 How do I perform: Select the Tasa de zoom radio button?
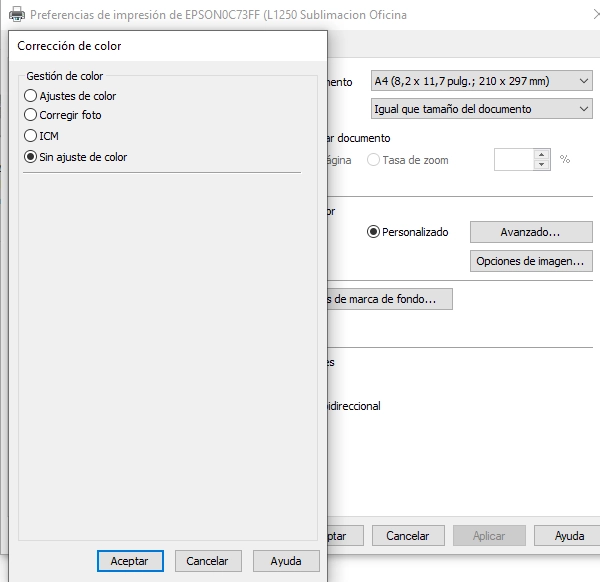tap(374, 160)
